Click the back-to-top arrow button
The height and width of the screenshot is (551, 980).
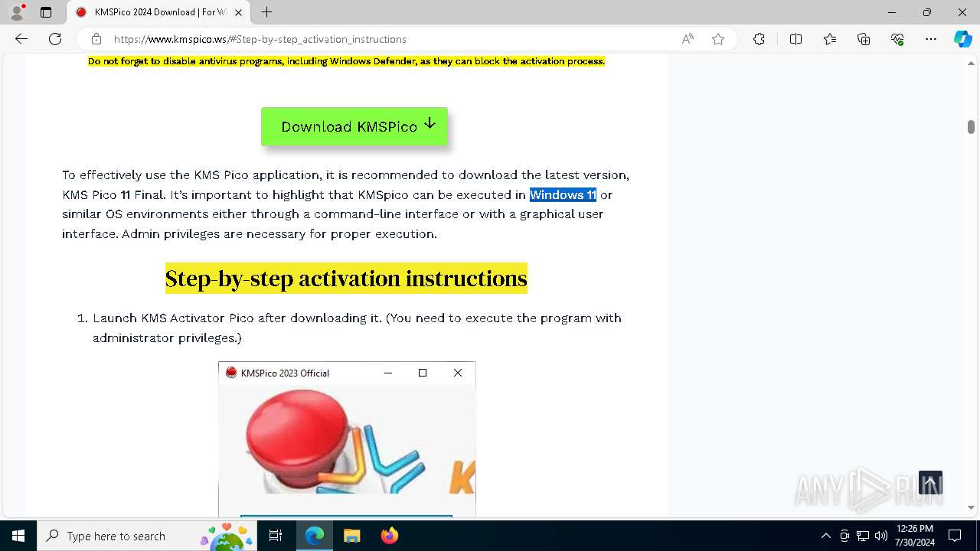click(930, 483)
